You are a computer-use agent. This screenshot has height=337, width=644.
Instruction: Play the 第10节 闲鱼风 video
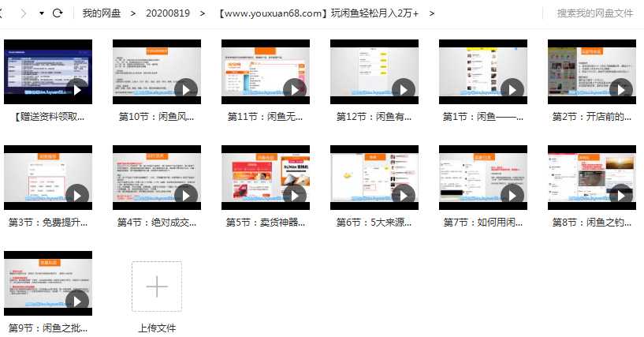point(186,89)
